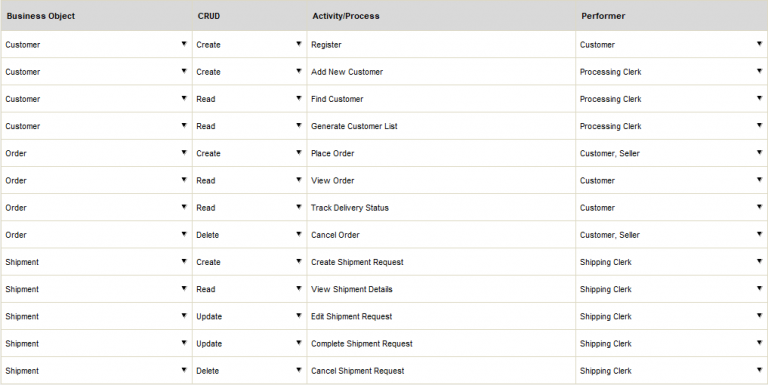This screenshot has height=385, width=768.
Task: Select the Place Order activity cell
Action: click(441, 153)
